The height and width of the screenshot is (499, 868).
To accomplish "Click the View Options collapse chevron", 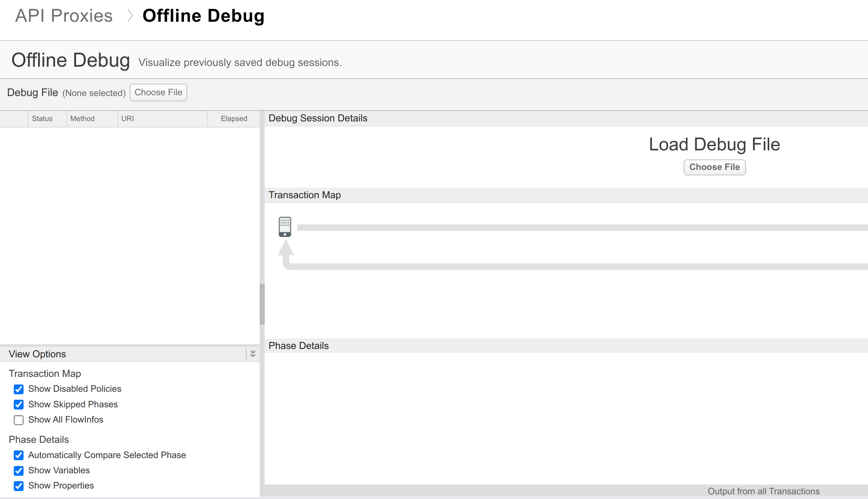I will pos(253,354).
